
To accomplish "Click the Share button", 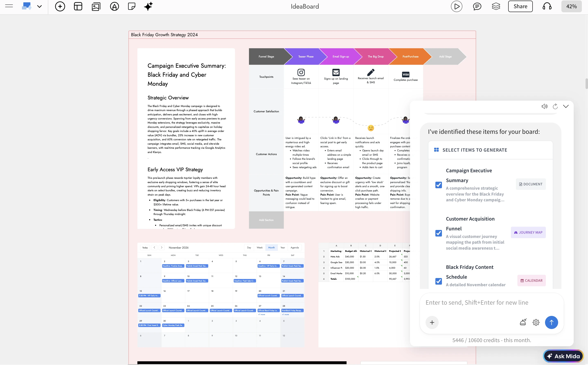I will (x=520, y=7).
